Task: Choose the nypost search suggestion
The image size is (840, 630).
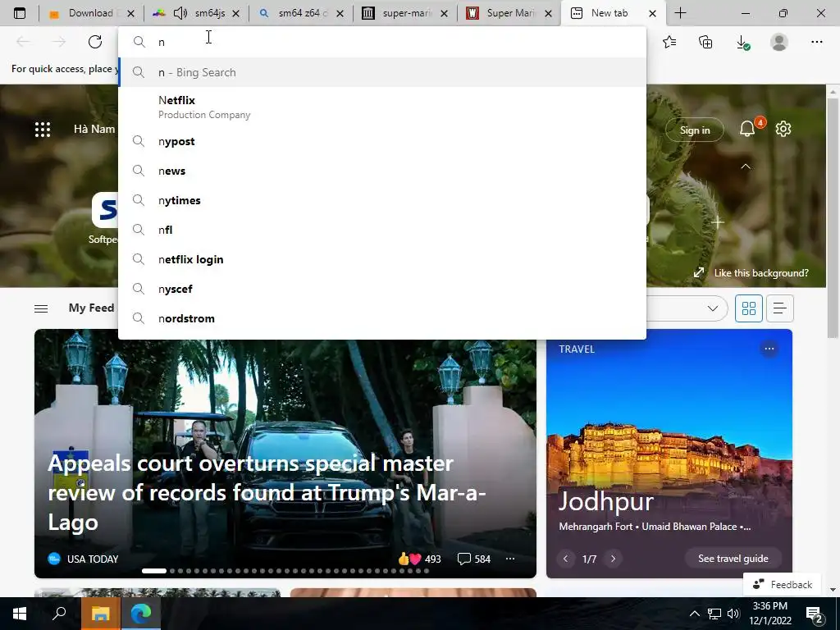Action: [x=382, y=141]
